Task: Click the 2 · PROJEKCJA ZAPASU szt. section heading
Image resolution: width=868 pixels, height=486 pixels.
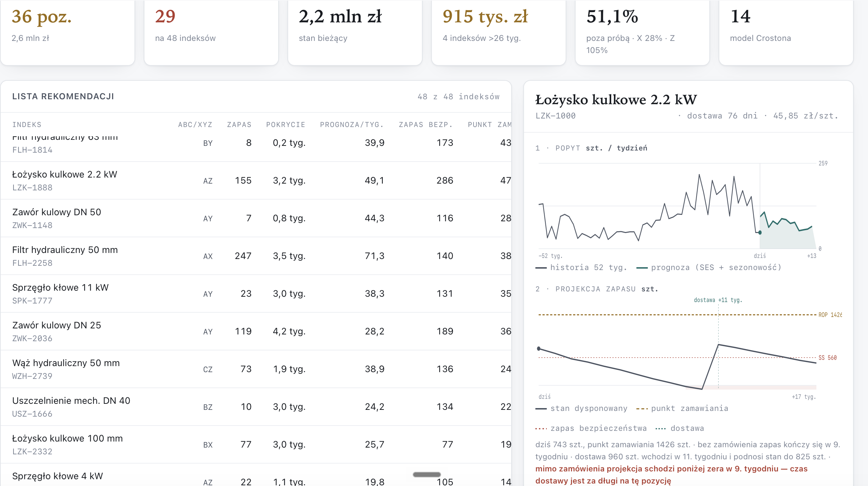Action: 597,289
